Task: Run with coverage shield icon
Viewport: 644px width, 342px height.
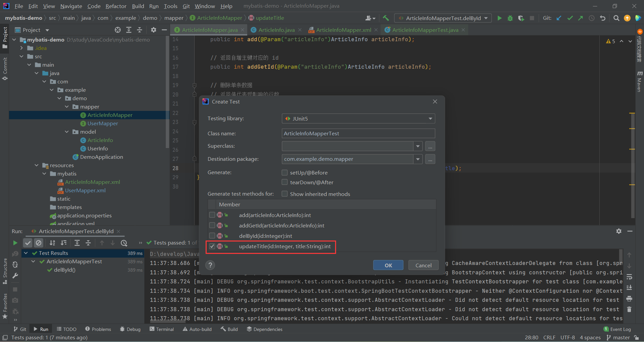Action: point(521,18)
